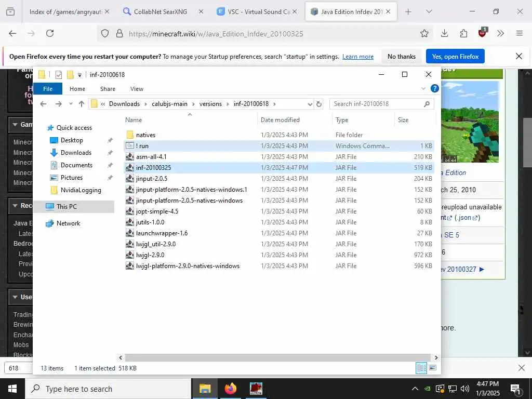Open the Windows Start menu

[x=12, y=389]
